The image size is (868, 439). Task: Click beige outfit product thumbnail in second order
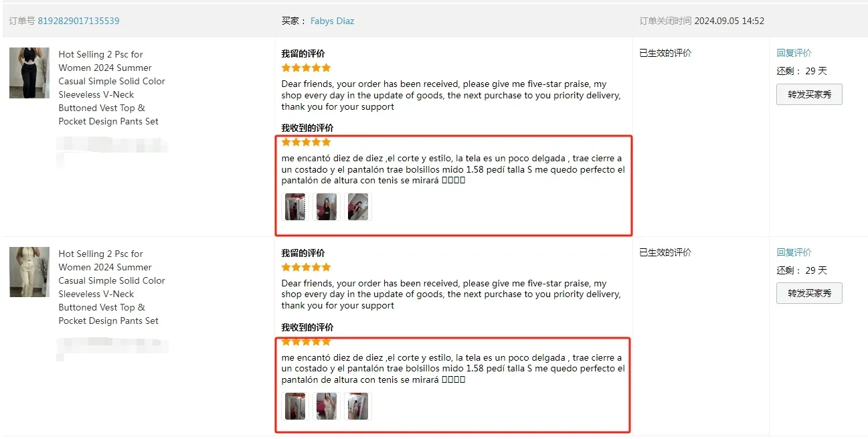[x=29, y=272]
